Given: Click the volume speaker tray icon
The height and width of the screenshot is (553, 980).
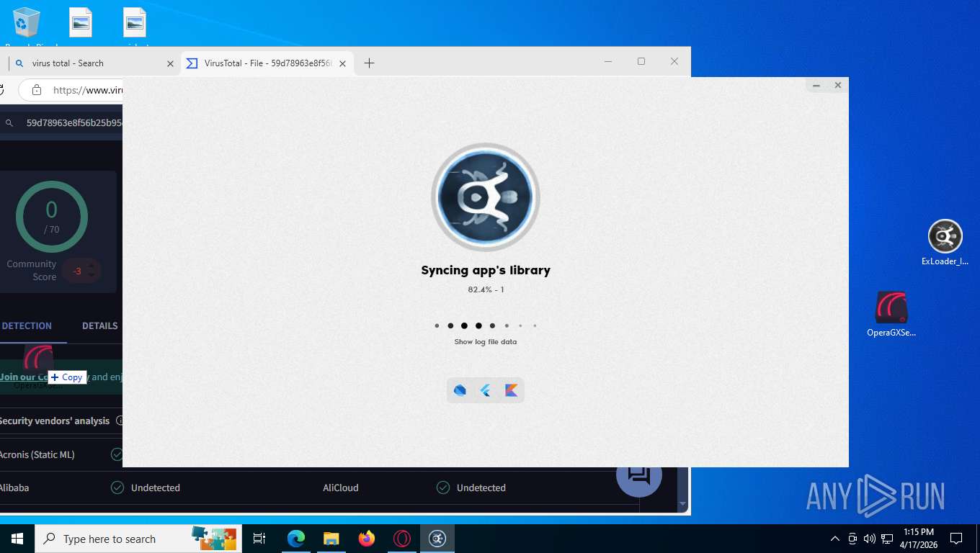Looking at the screenshot, I should [x=869, y=539].
